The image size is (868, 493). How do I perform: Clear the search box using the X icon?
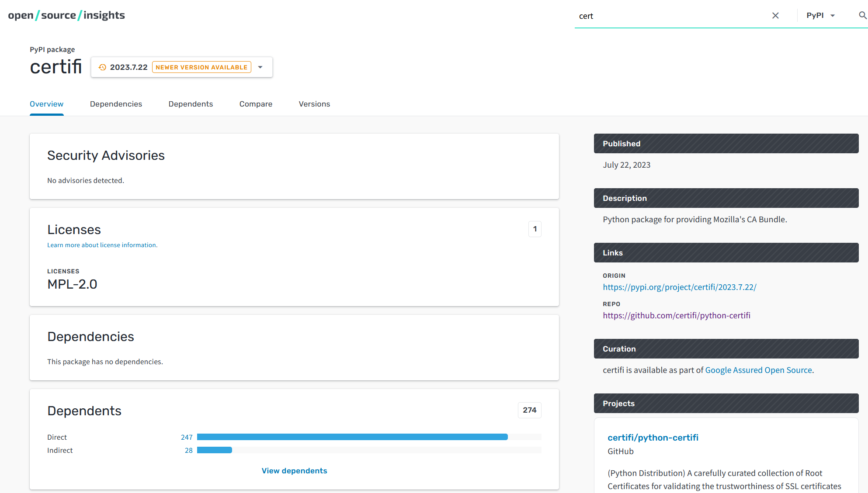pos(775,15)
